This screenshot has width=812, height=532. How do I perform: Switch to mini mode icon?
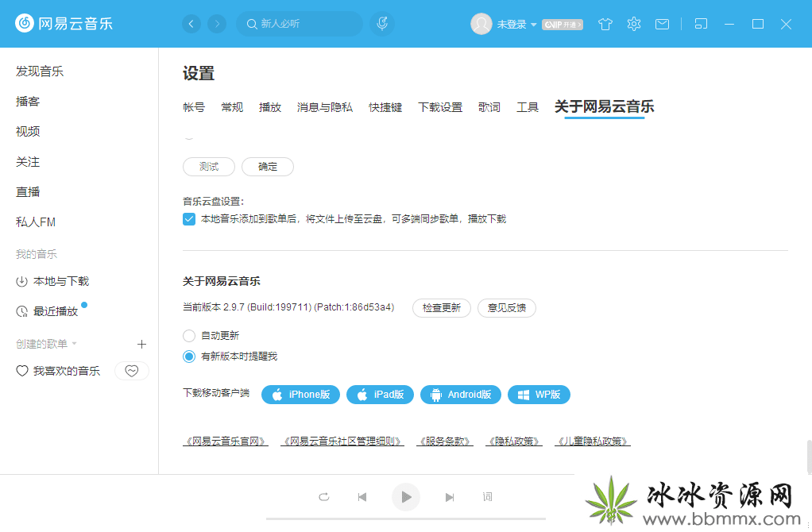(701, 24)
